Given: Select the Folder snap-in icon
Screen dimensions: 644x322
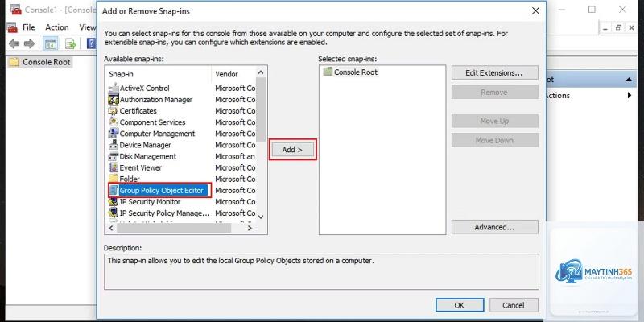Looking at the screenshot, I should pyautogui.click(x=114, y=179).
